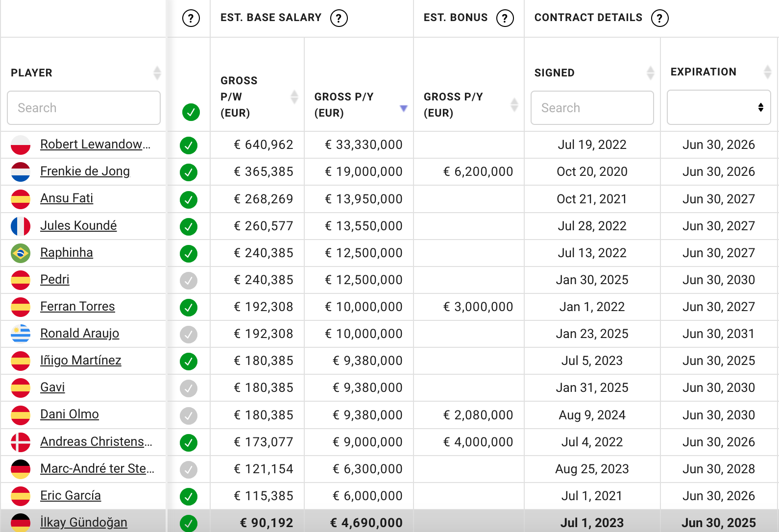Click the € 33,330,000 salary cell
The width and height of the screenshot is (779, 532).
tap(364, 145)
